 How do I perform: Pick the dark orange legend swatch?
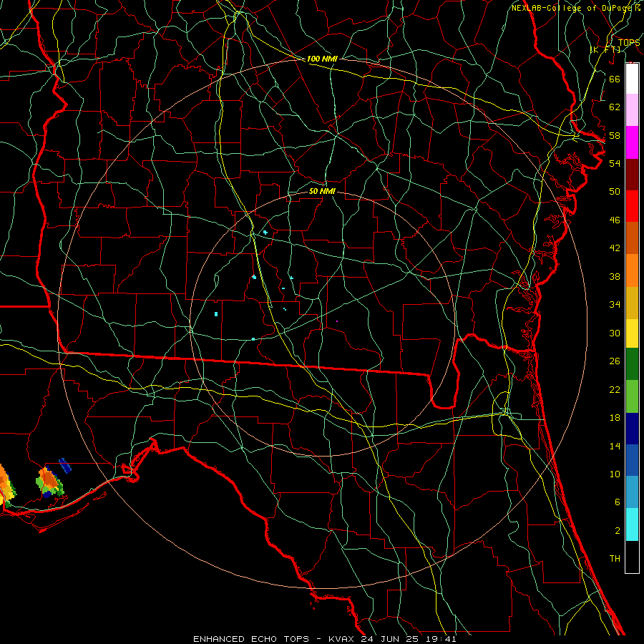[x=632, y=238]
